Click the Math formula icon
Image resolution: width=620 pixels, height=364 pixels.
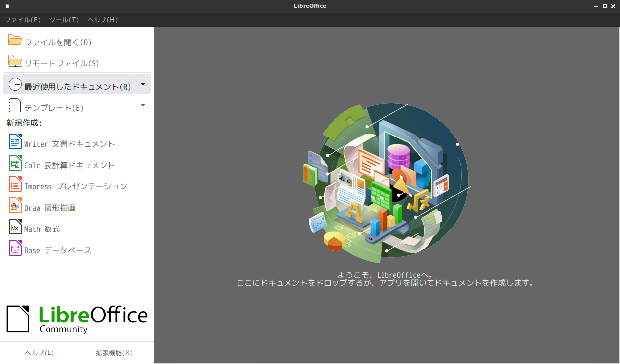pyautogui.click(x=15, y=227)
